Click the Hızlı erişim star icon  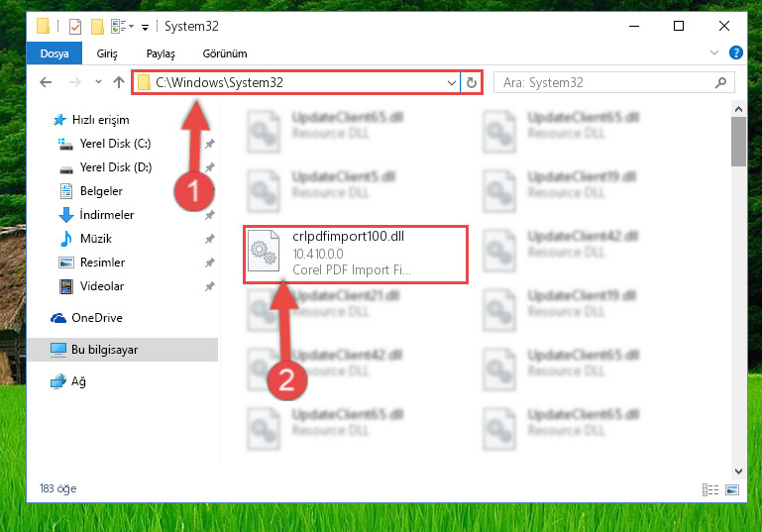59,120
